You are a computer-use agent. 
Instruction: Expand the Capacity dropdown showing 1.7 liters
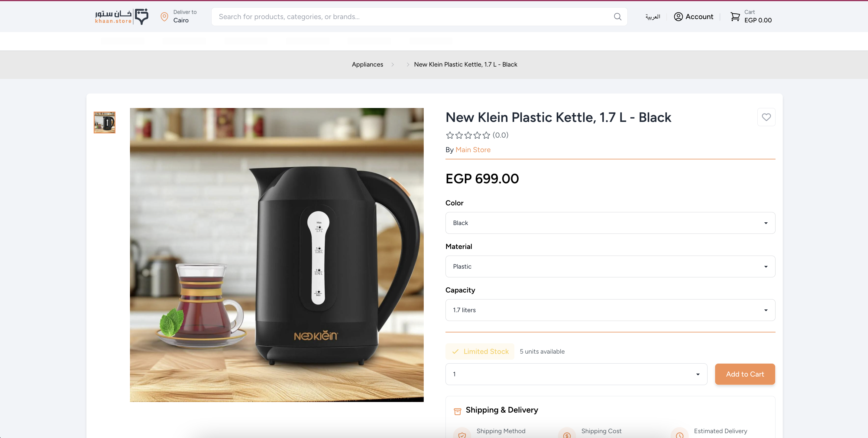point(610,310)
